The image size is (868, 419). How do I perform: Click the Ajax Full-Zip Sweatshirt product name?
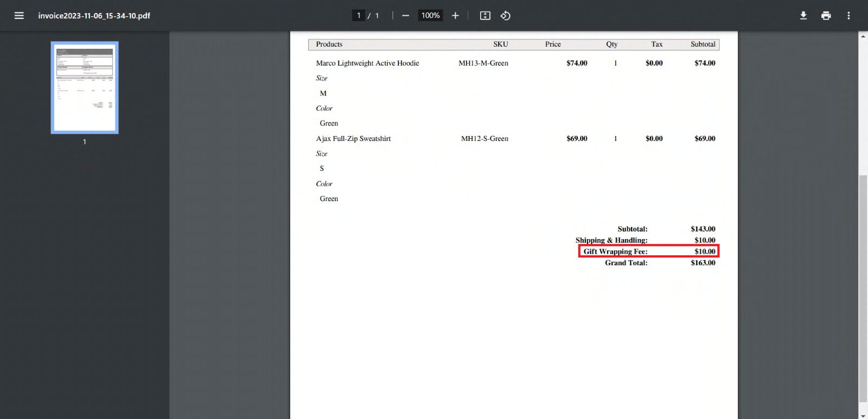[353, 139]
